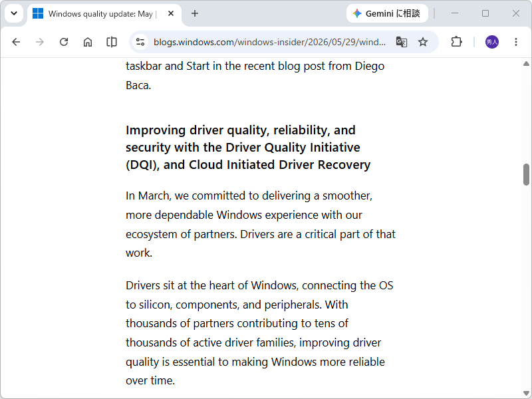Toggle the split view icon
Screen dimensions: 532x399
pos(112,42)
